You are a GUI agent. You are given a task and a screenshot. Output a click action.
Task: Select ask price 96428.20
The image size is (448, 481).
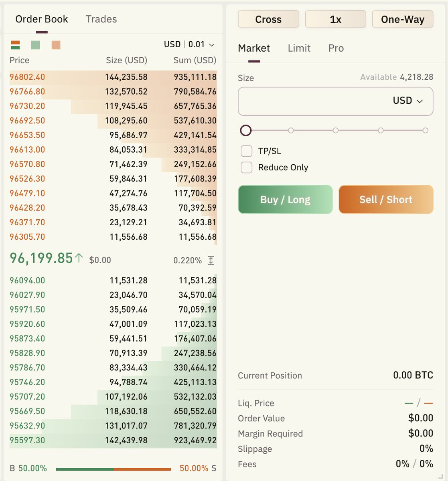pos(27,208)
